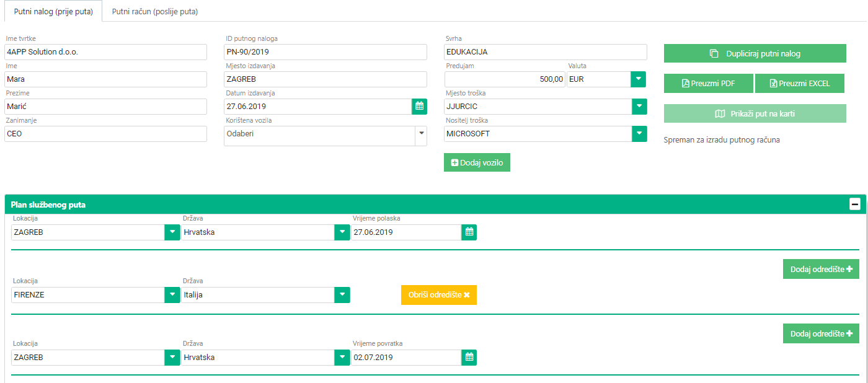The image size is (868, 383).
Task: Click the Predujam amount field
Action: [505, 79]
